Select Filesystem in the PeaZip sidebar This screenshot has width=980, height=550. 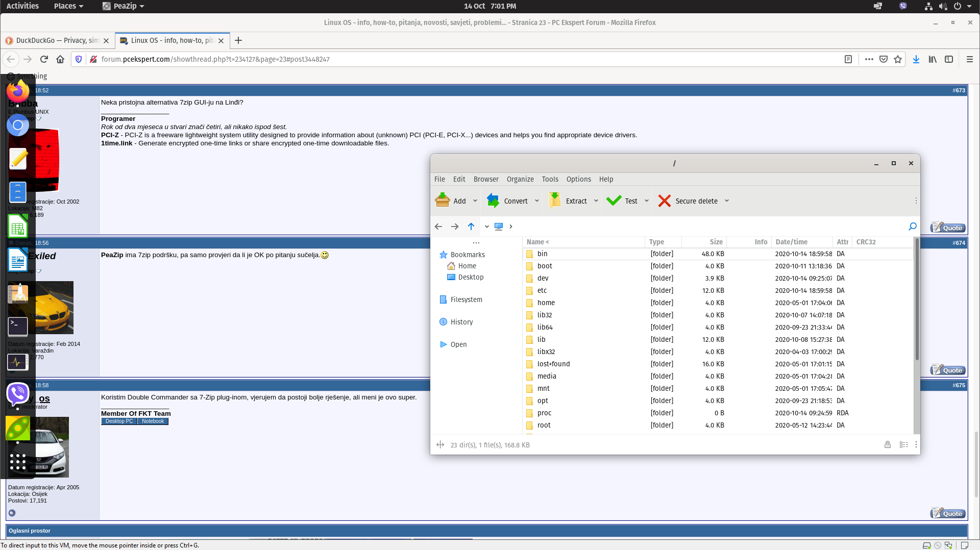pyautogui.click(x=467, y=299)
